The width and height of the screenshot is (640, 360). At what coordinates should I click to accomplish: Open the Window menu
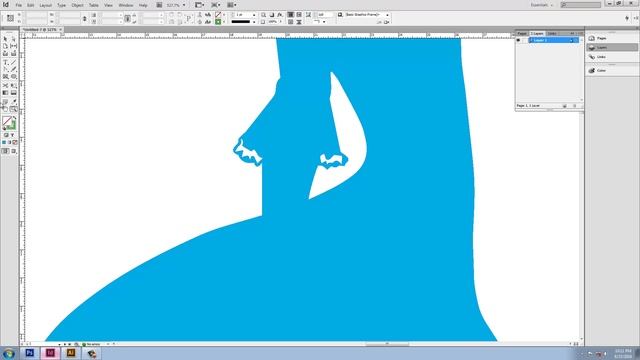(126, 5)
